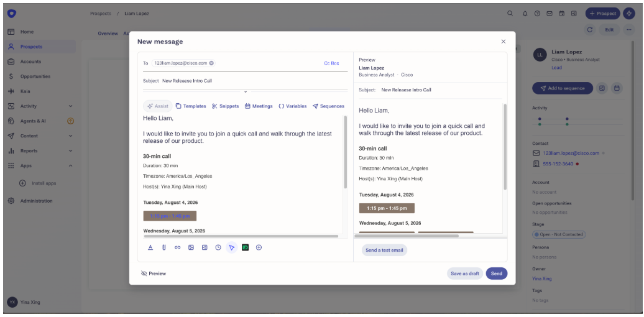Open the envelope icon in top bar
The image size is (644, 317).
[549, 13]
